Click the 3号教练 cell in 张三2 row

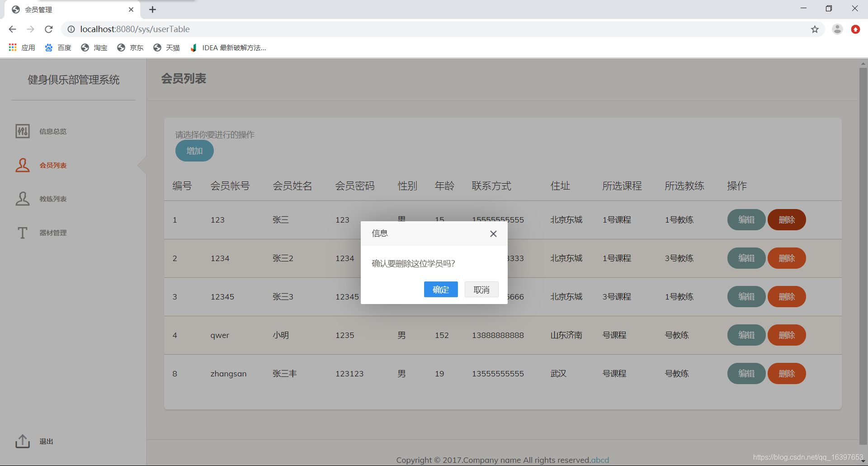click(x=679, y=258)
